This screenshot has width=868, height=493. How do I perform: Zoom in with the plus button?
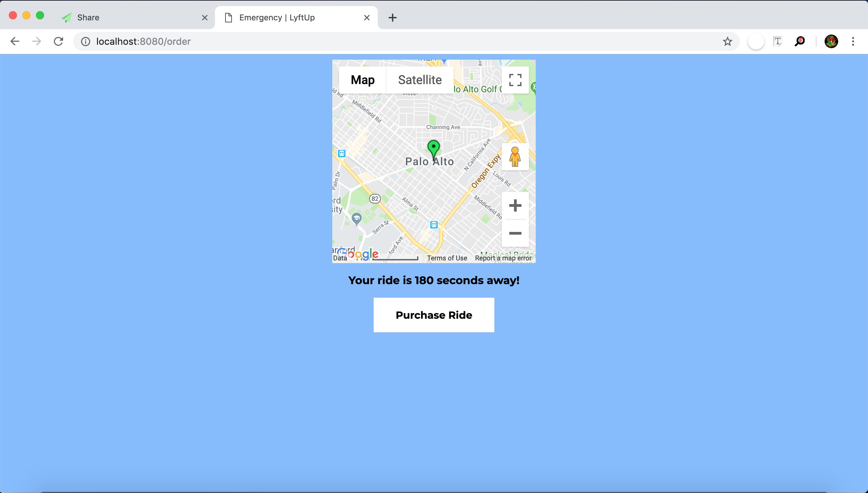tap(515, 205)
